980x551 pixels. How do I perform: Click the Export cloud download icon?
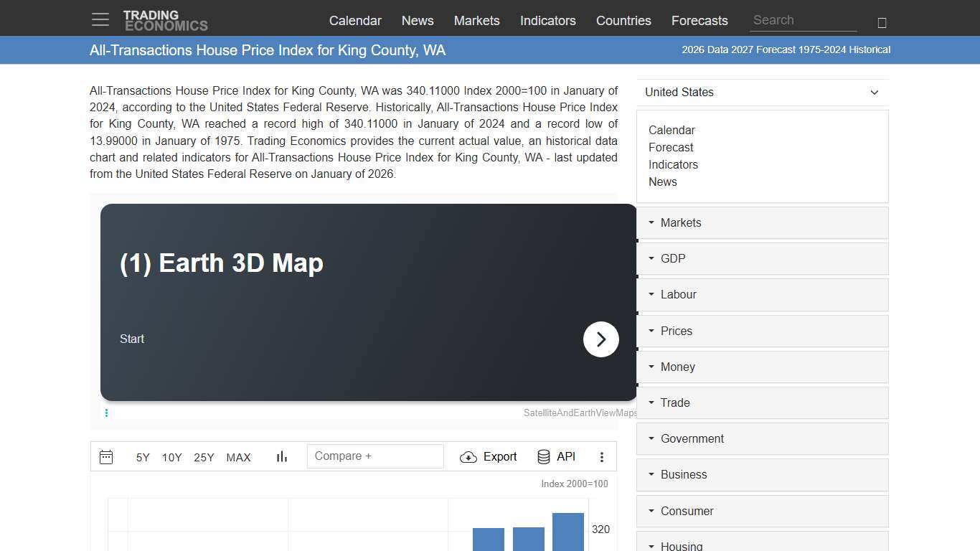point(468,457)
